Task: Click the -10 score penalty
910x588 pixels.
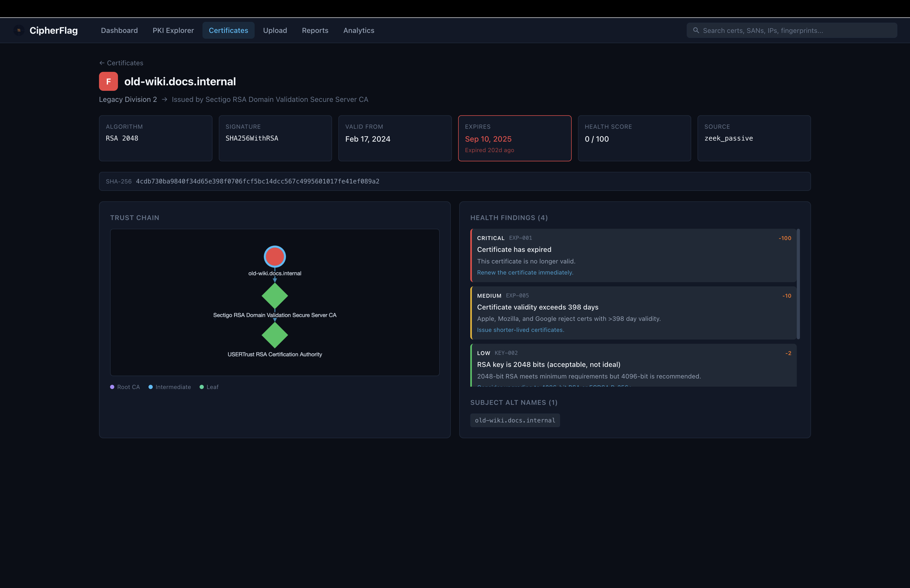Action: click(787, 296)
